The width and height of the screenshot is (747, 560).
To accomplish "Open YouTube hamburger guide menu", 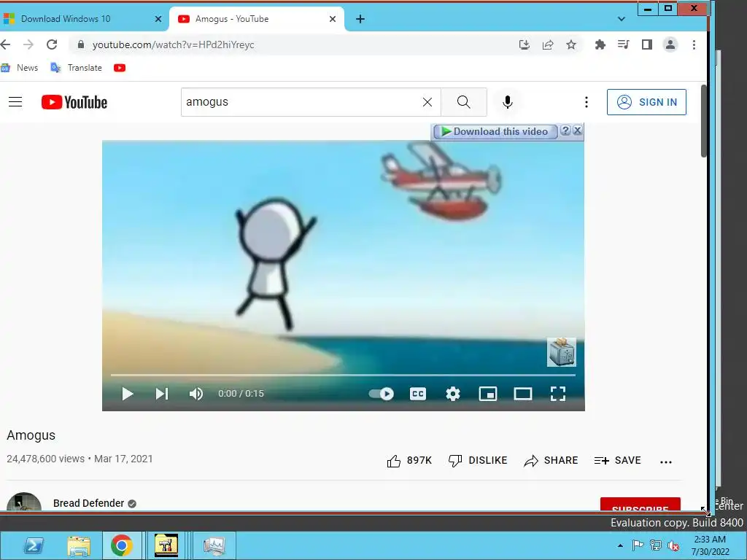I will 15,102.
